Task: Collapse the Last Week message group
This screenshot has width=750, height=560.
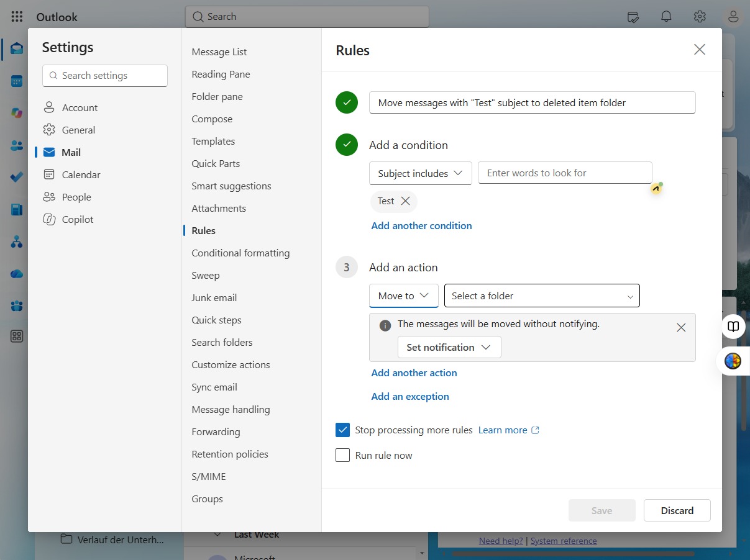Action: (x=217, y=535)
